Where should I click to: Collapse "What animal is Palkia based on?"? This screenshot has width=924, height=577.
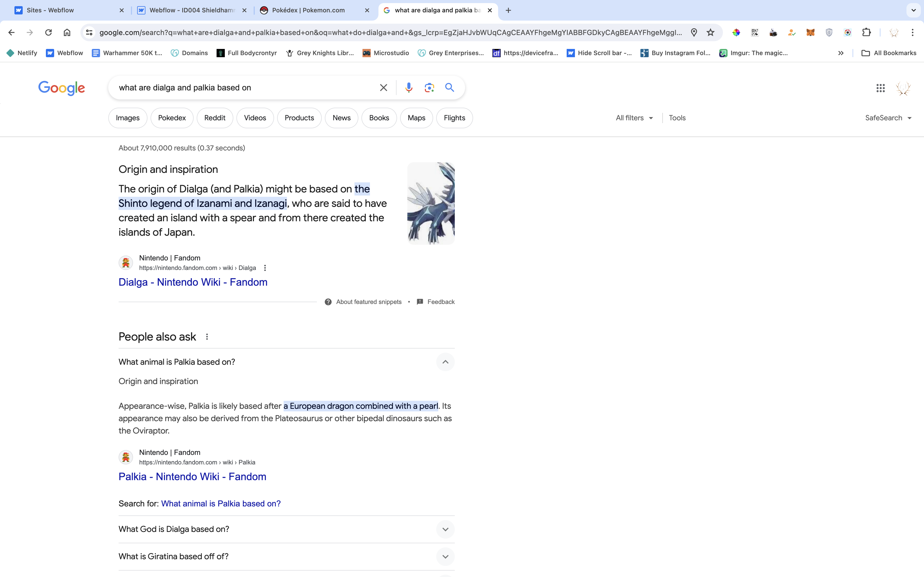click(x=445, y=362)
